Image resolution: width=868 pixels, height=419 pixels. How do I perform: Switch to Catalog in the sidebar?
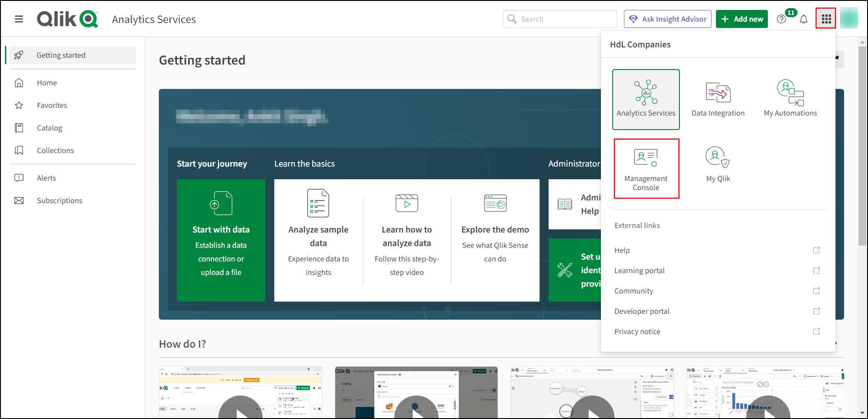tap(50, 128)
